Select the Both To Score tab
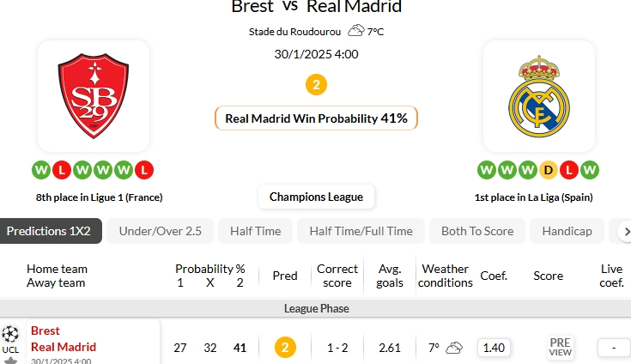631x364 pixels. click(477, 231)
